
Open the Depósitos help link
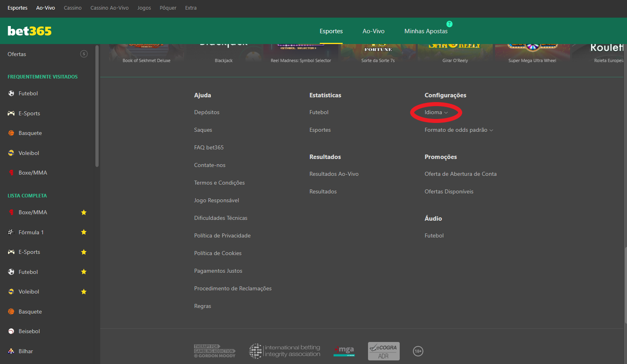[207, 112]
